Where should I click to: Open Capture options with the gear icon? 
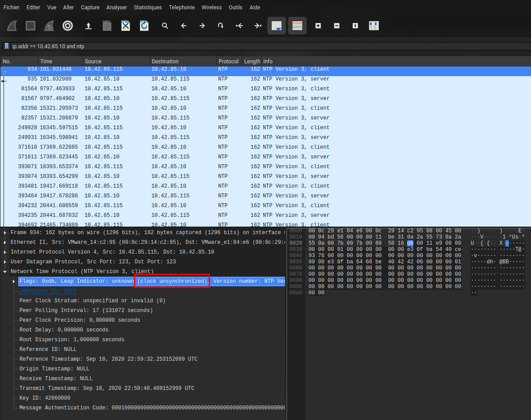[67, 25]
